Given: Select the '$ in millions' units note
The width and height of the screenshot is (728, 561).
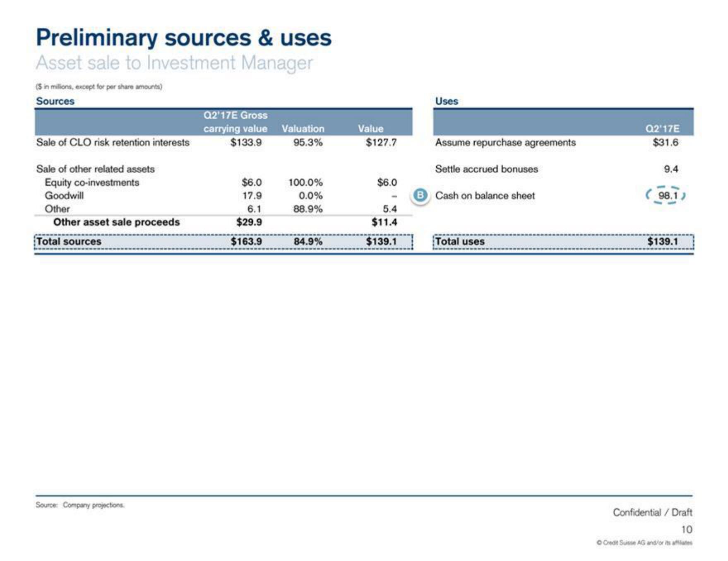Looking at the screenshot, I should pyautogui.click(x=99, y=86).
